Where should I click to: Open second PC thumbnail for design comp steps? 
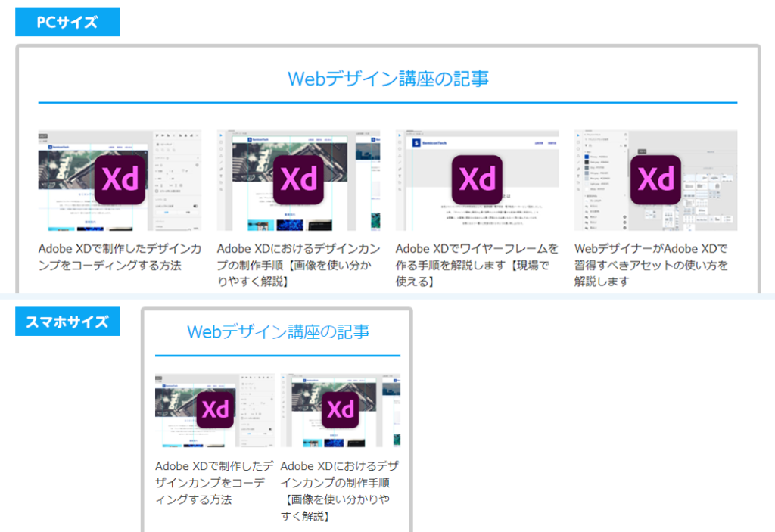[x=298, y=180]
